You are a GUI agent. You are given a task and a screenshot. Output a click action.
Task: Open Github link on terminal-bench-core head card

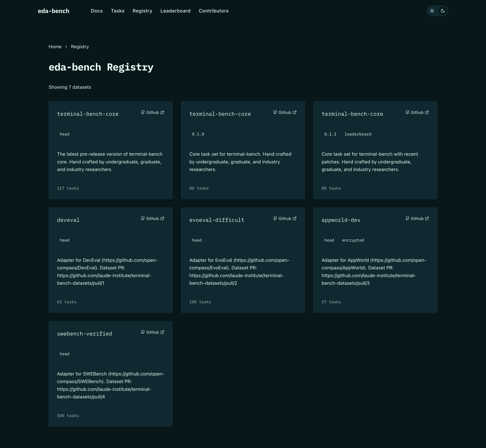pos(153,113)
